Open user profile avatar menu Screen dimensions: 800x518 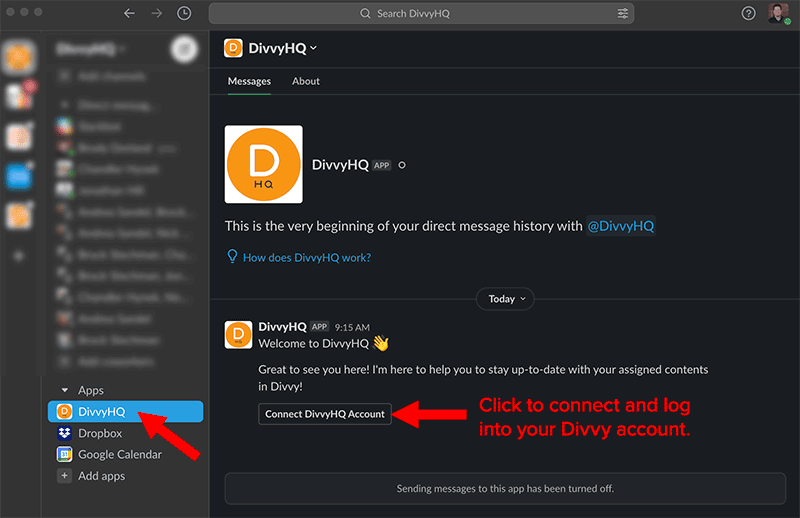[x=779, y=13]
